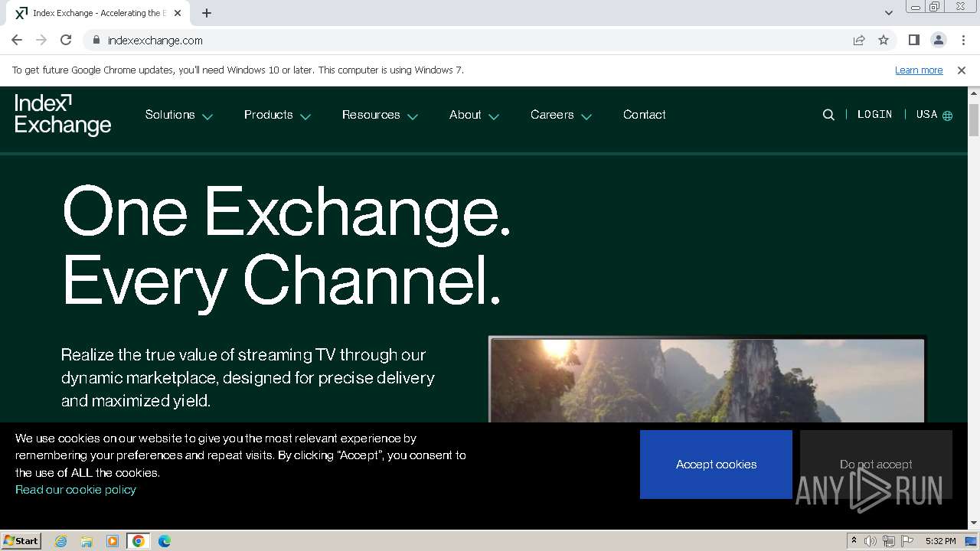Expand the Solutions menu chevron

coord(207,117)
